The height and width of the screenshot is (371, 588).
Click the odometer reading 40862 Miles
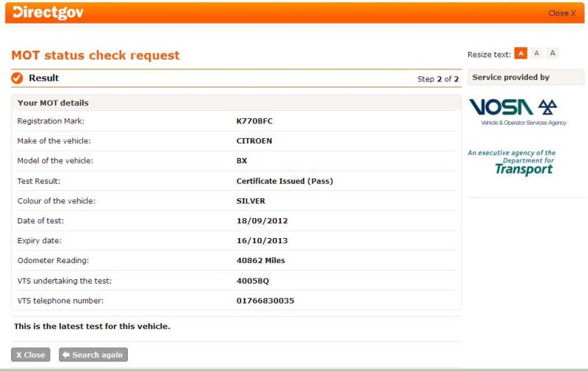(x=261, y=261)
